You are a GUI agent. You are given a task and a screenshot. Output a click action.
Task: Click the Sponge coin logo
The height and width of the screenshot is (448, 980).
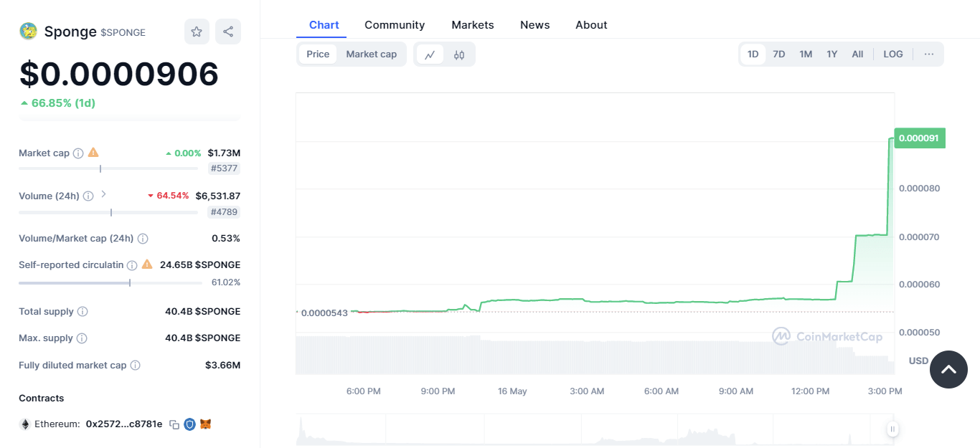pyautogui.click(x=28, y=31)
